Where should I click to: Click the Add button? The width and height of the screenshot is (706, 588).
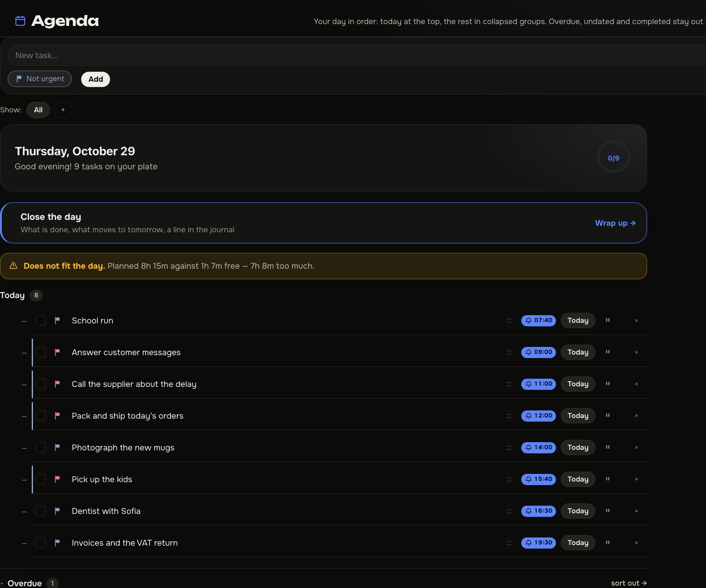click(96, 79)
